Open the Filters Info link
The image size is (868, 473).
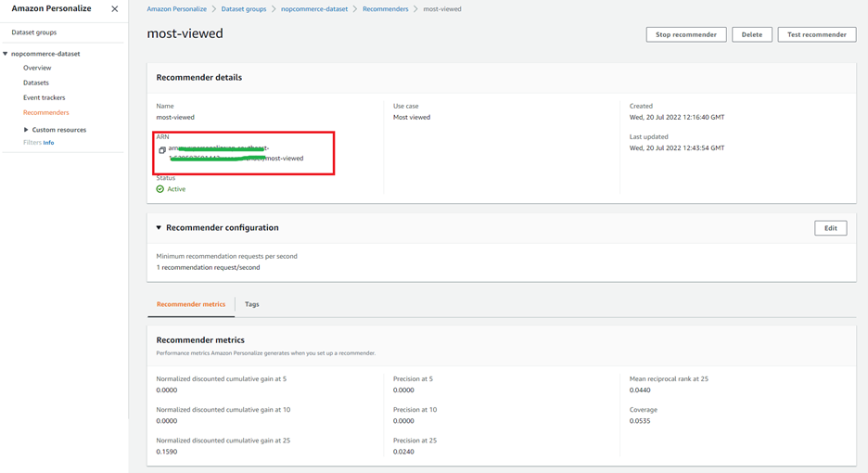[49, 143]
